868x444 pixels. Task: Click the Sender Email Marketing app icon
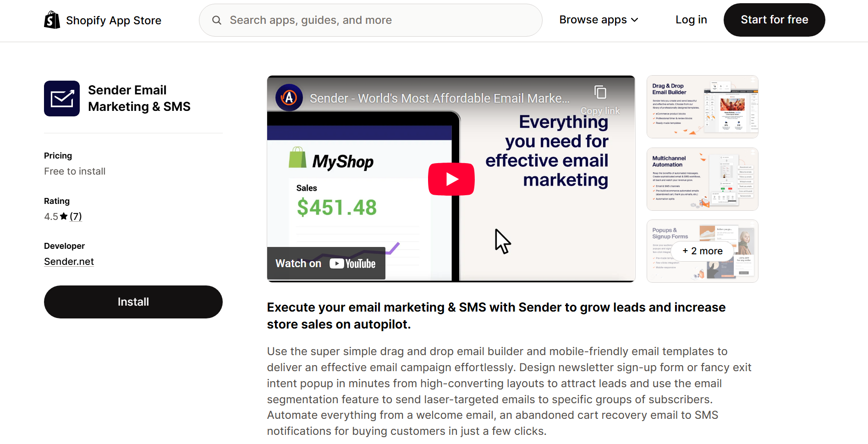pos(61,98)
